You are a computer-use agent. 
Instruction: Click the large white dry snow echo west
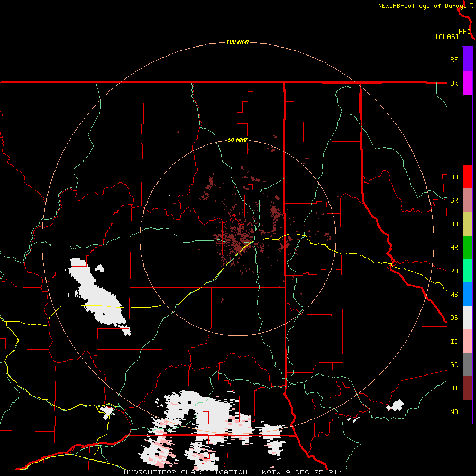99,296
